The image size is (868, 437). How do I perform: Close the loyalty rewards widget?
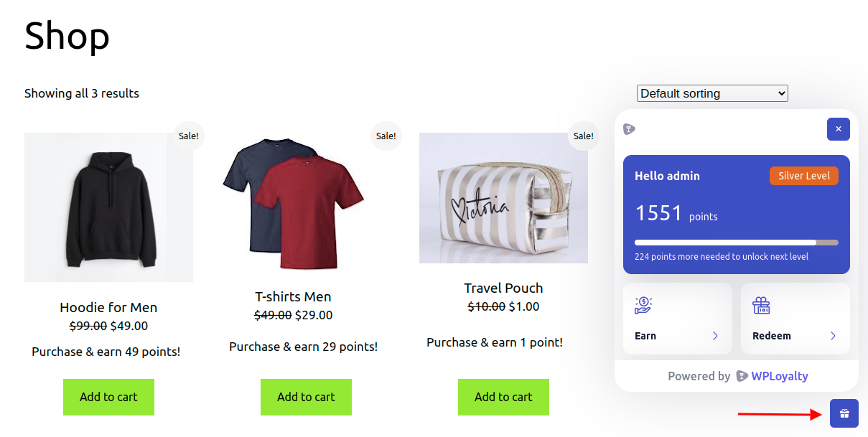(x=838, y=129)
